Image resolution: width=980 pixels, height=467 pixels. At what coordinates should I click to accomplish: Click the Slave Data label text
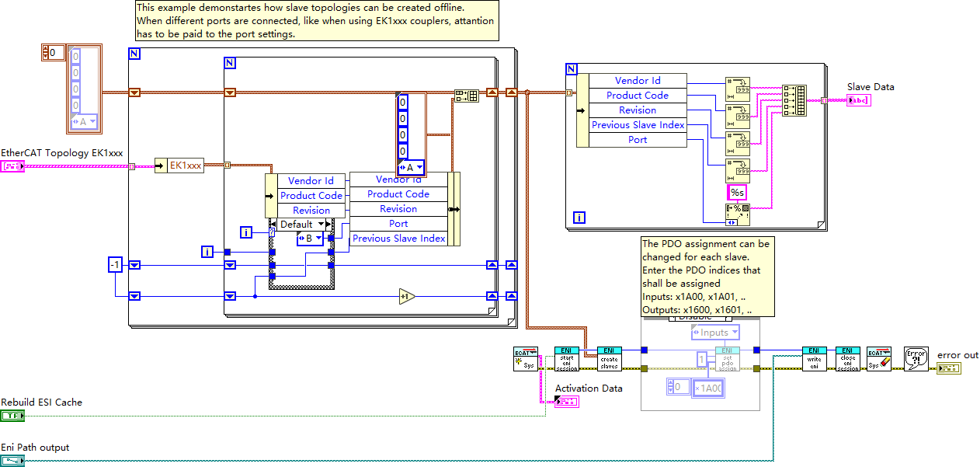[871, 87]
